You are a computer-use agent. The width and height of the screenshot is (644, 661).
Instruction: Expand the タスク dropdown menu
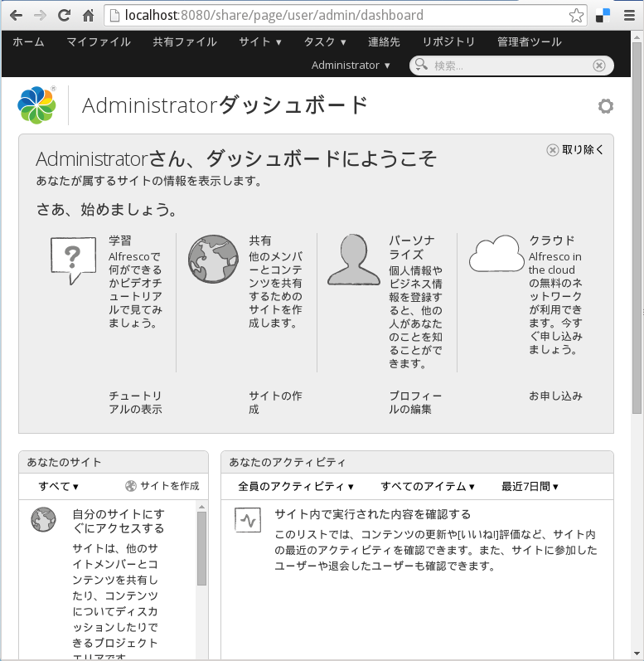[325, 41]
